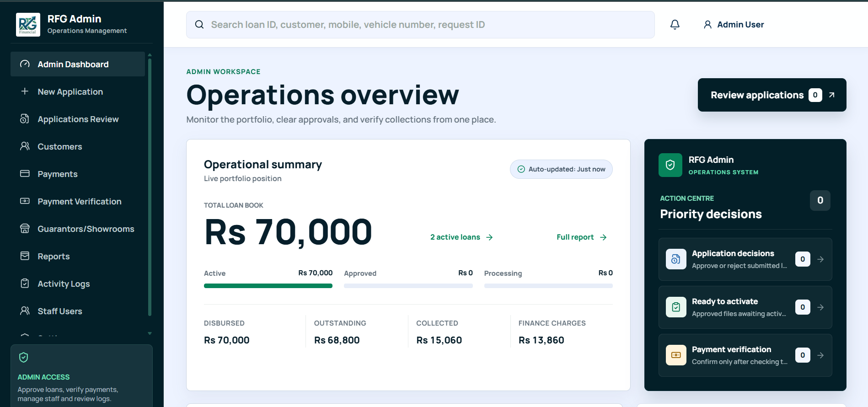Image resolution: width=868 pixels, height=407 pixels.
Task: Click the Active loans green progress bar
Action: (x=268, y=286)
